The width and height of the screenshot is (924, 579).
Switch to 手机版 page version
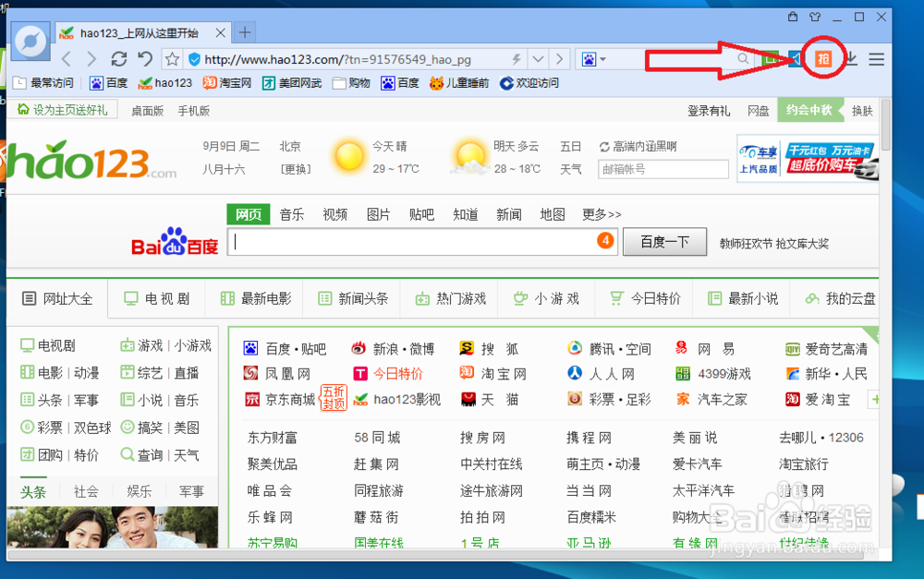[x=193, y=111]
